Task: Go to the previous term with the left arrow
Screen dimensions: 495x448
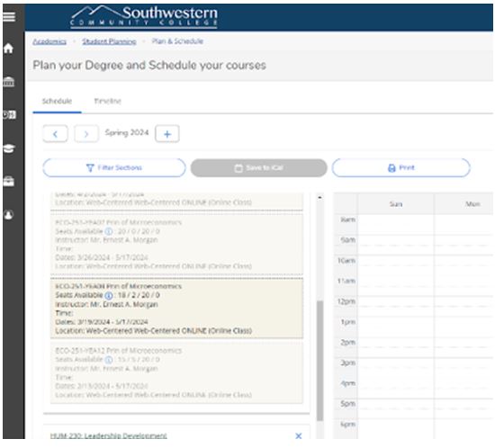Action: [55, 134]
